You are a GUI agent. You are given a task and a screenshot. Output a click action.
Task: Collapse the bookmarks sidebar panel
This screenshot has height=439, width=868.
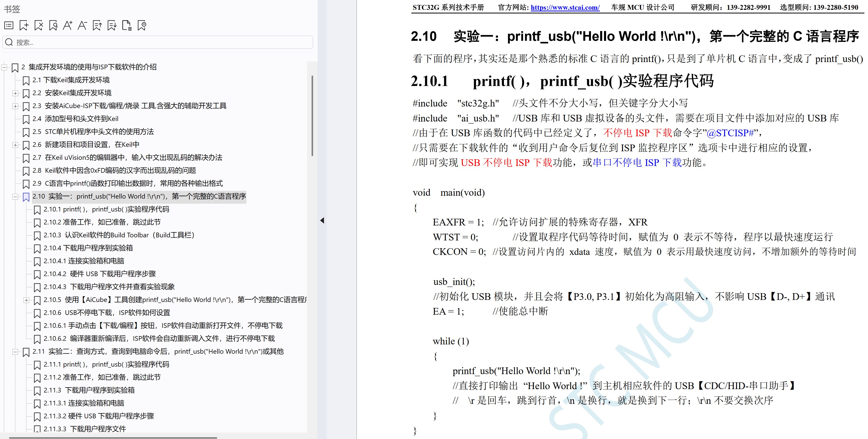(322, 220)
